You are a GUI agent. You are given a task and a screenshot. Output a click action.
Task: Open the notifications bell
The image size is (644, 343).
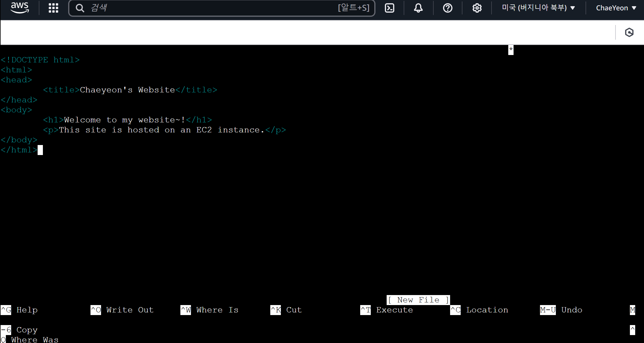coord(418,8)
